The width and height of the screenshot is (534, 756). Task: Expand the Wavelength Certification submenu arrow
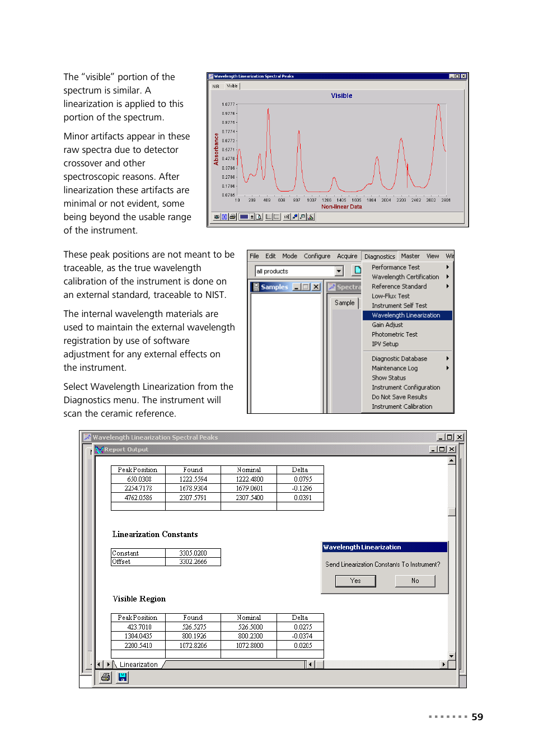[x=448, y=277]
